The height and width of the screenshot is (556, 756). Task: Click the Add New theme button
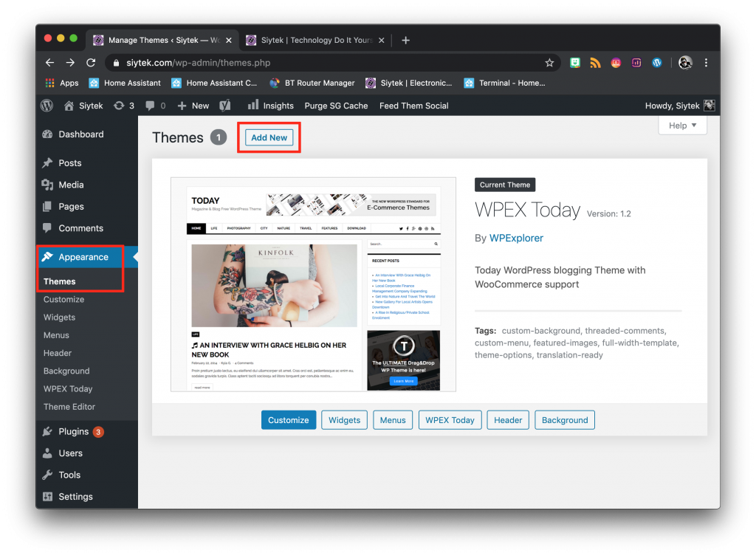click(269, 137)
